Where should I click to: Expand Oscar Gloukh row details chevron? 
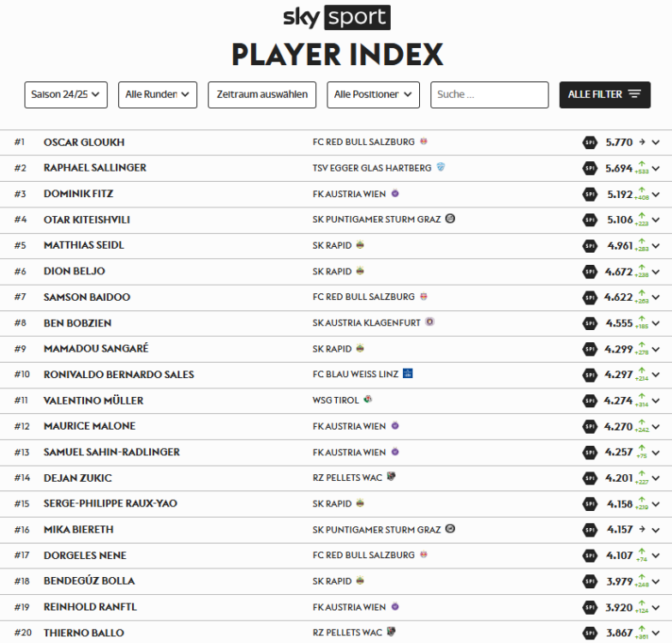(656, 142)
